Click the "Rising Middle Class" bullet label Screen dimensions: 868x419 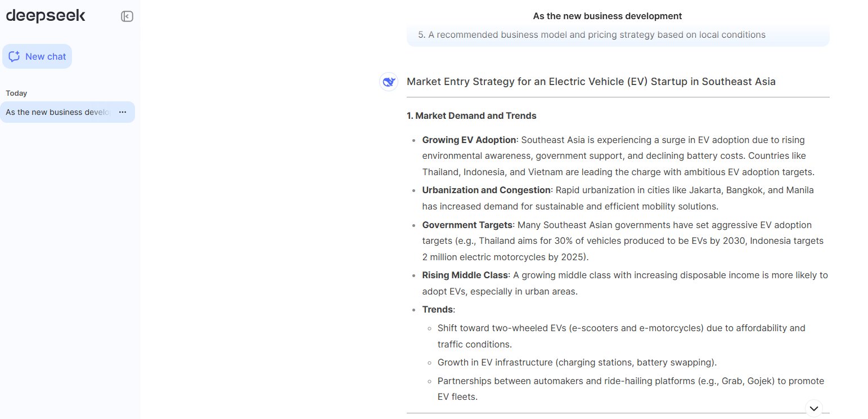point(465,275)
